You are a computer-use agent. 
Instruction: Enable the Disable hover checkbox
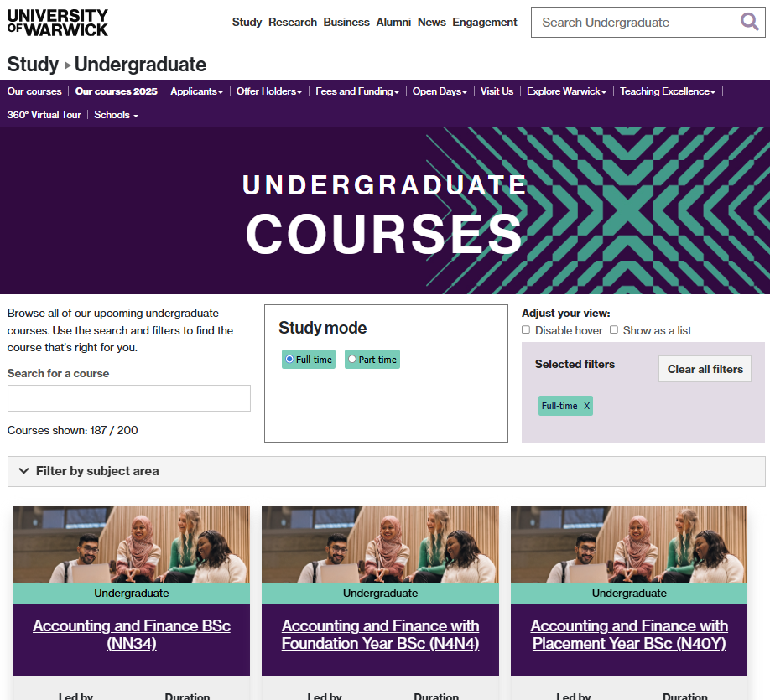click(526, 329)
